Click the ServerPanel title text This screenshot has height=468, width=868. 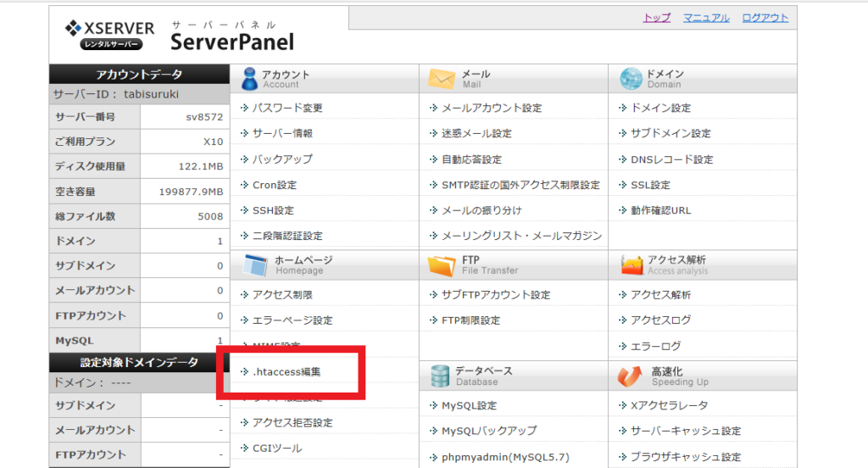pos(232,42)
